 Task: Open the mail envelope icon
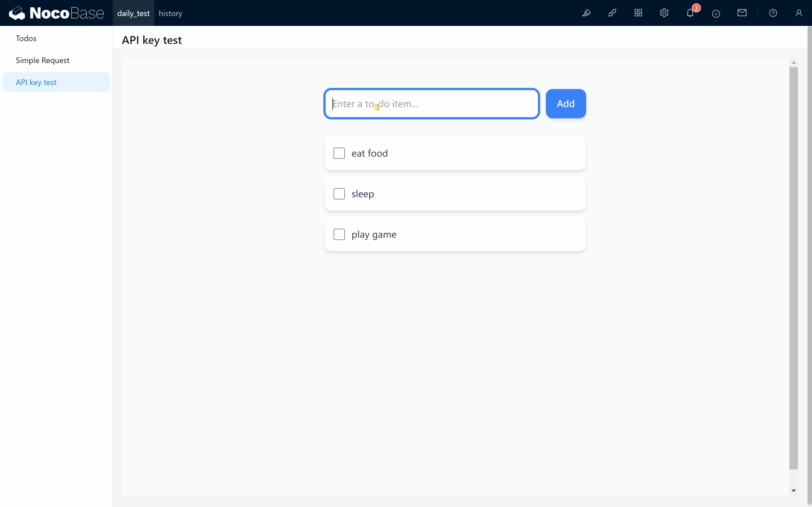pos(742,13)
